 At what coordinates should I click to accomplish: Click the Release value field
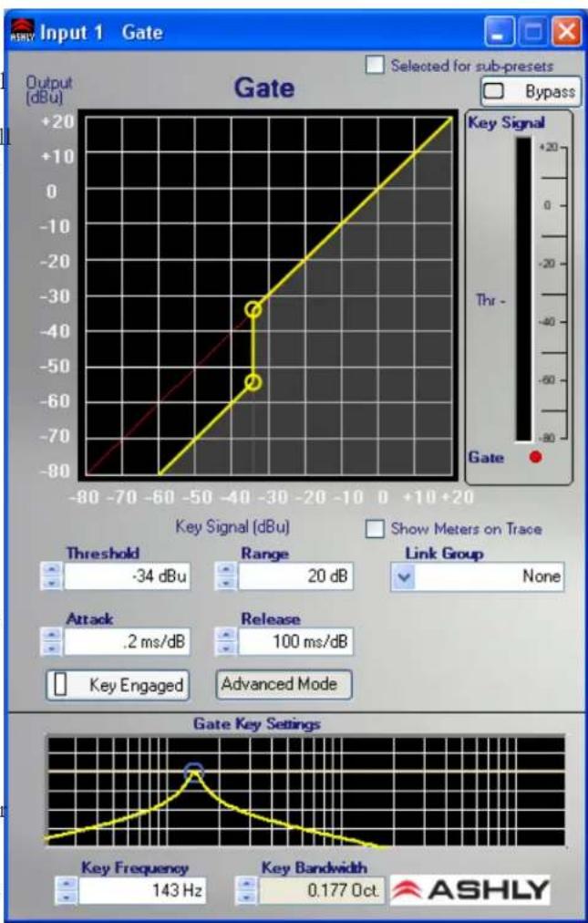click(295, 641)
